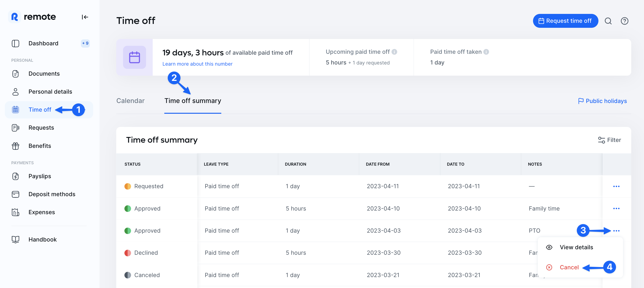This screenshot has height=288, width=644.
Task: Open the search icon in the header
Action: tap(608, 21)
